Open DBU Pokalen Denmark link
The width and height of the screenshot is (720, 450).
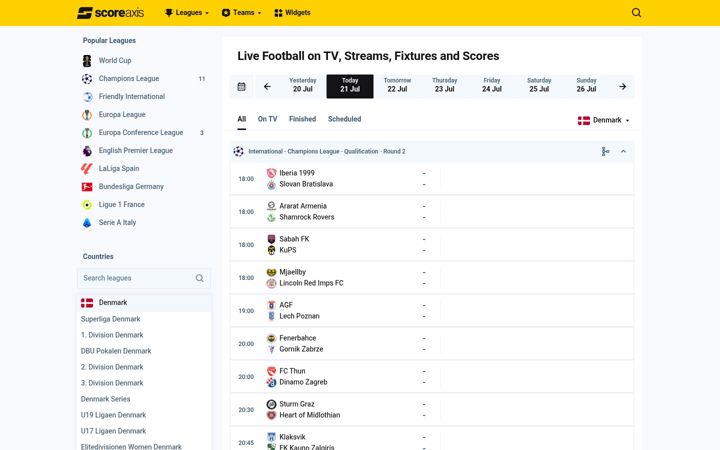coord(116,351)
